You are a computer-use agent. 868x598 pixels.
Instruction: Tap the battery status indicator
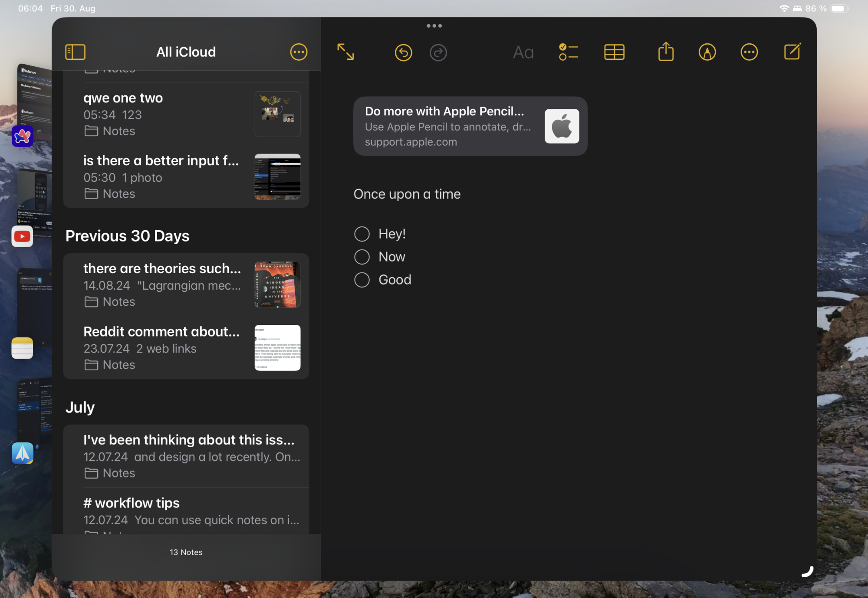tap(840, 9)
